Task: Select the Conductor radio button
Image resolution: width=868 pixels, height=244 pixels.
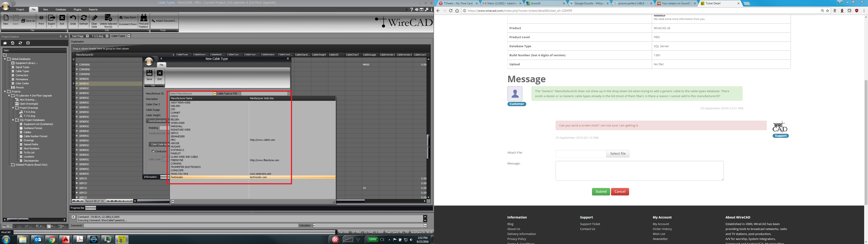Action: (x=153, y=151)
